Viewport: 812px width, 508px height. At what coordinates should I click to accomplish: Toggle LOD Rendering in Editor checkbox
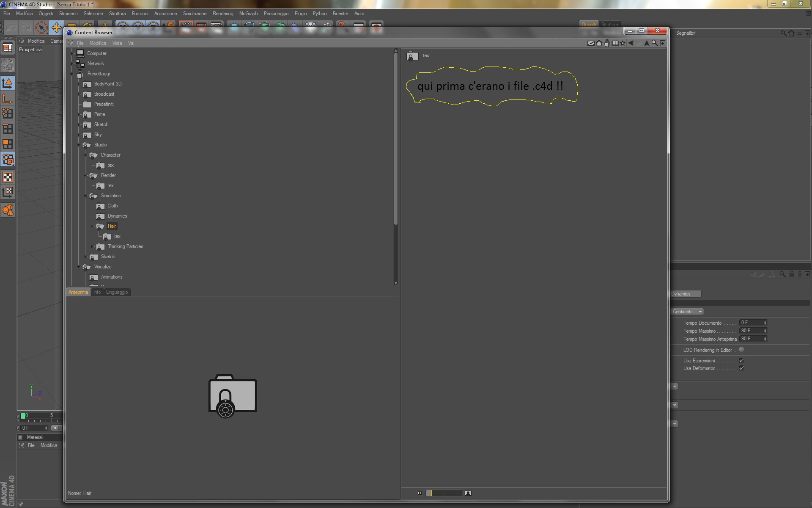[x=741, y=350]
